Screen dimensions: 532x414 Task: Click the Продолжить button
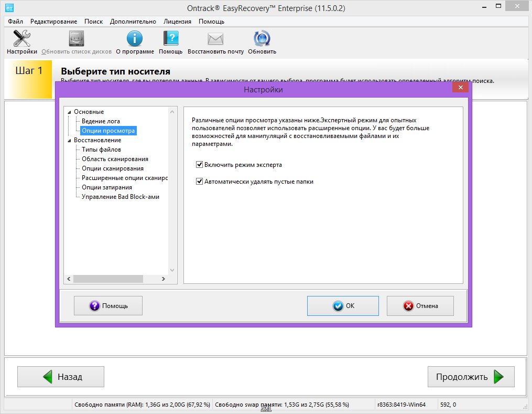tap(471, 377)
